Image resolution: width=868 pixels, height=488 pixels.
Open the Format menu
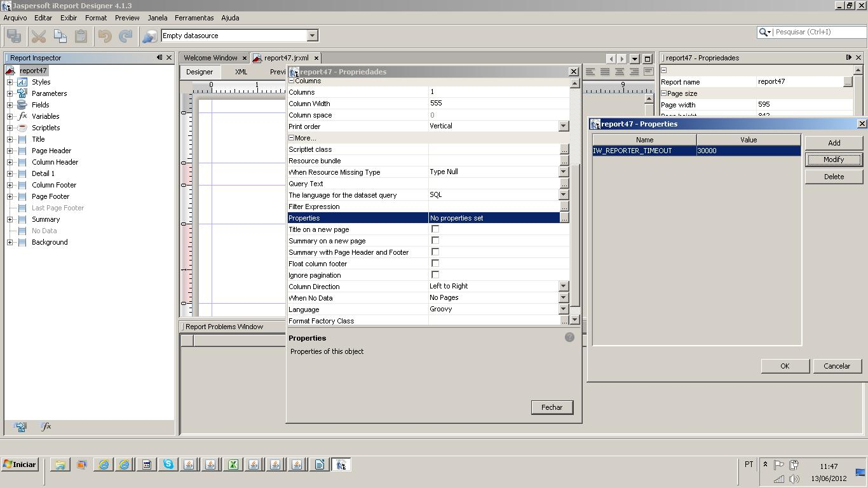(96, 18)
